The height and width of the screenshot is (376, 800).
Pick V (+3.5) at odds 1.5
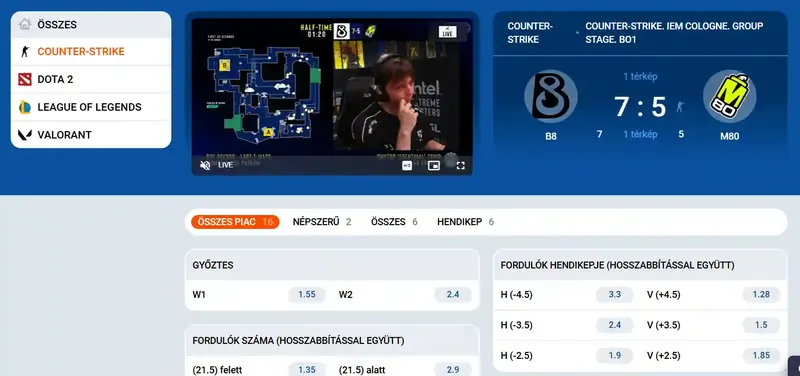(x=761, y=325)
